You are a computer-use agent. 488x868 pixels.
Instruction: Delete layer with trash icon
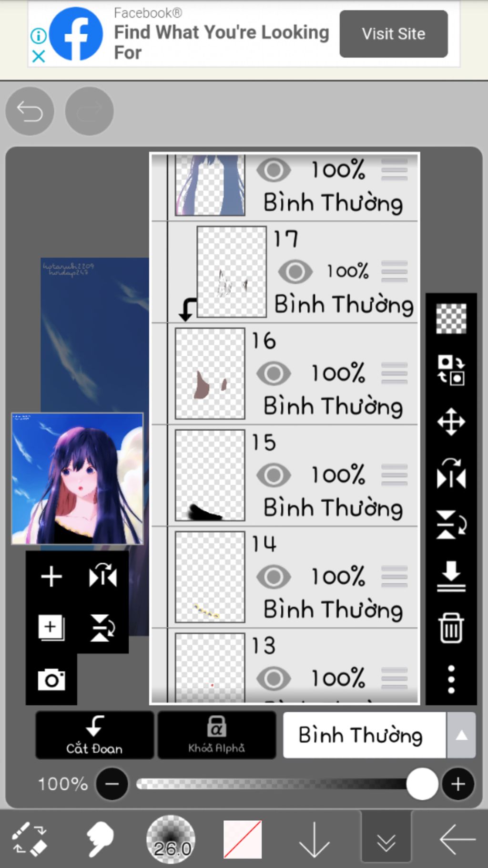pos(451,628)
